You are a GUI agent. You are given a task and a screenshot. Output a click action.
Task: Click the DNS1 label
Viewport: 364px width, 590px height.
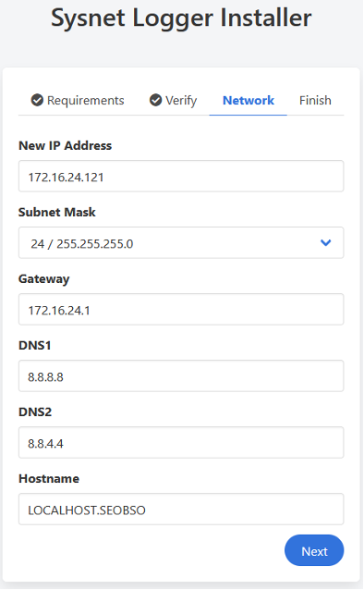(35, 346)
